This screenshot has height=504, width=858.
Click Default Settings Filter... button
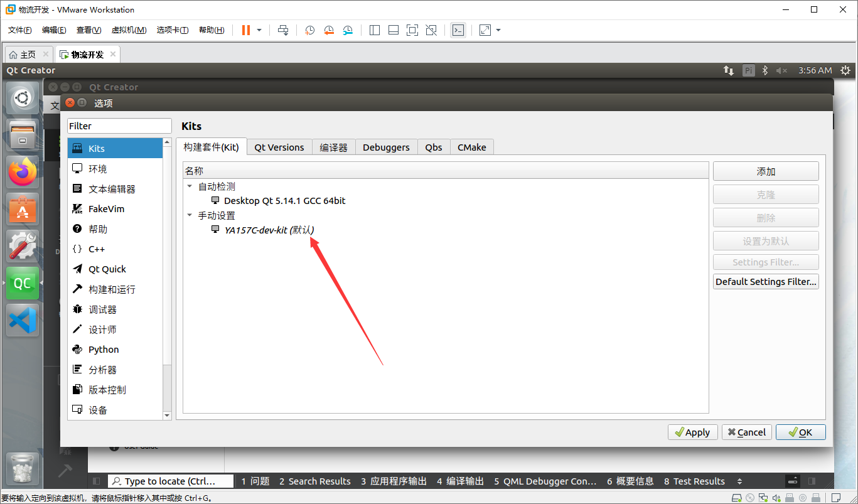tap(766, 282)
